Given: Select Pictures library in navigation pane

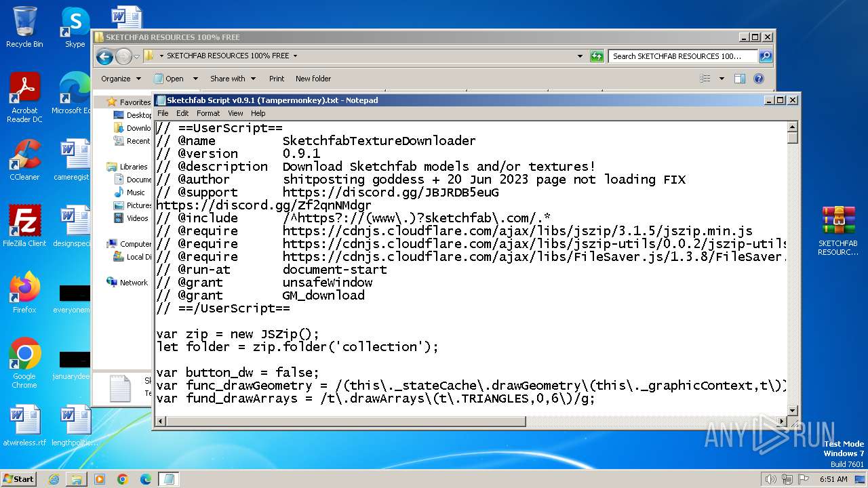Looking at the screenshot, I should tap(133, 205).
